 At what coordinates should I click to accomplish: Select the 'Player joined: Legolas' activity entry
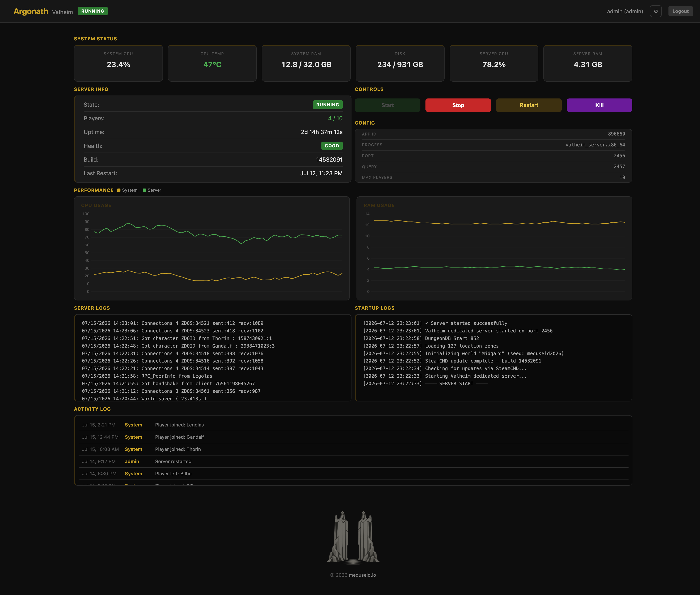click(x=353, y=425)
